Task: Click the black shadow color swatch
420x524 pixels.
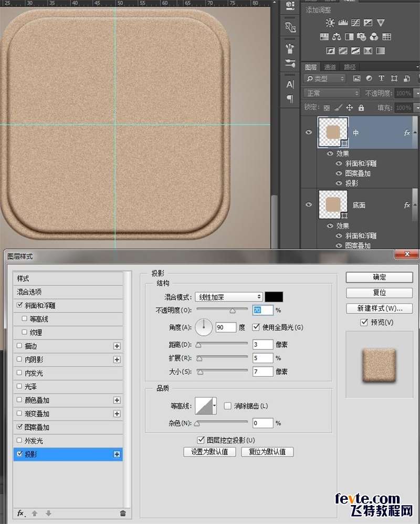Action: pos(274,297)
